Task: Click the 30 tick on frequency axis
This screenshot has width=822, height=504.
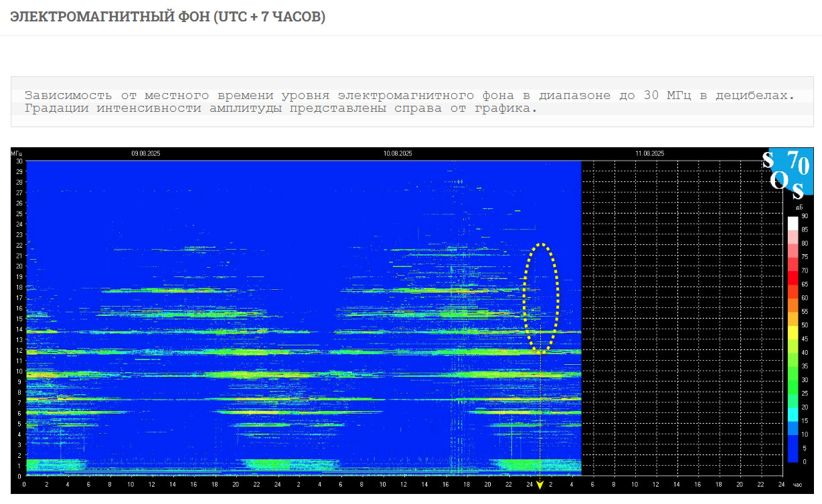Action: click(x=19, y=161)
